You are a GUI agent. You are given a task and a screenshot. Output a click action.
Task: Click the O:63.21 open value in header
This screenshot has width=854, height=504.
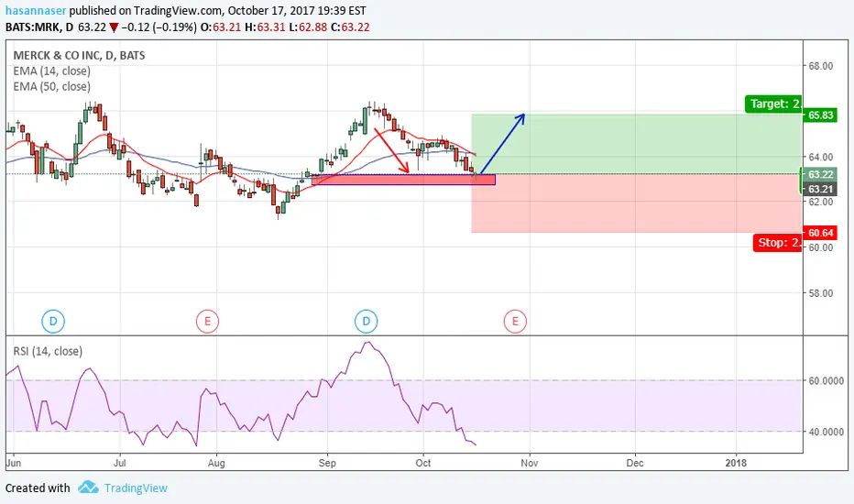pos(221,27)
